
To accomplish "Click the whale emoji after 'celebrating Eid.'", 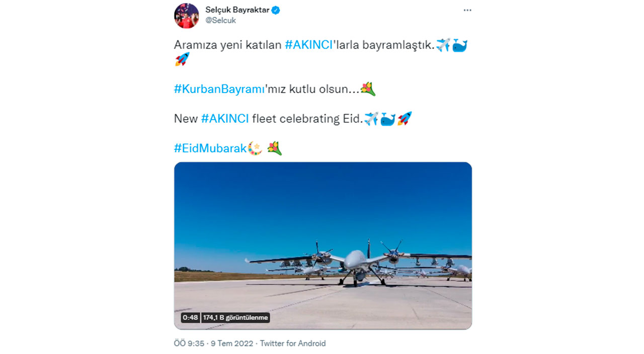I will [x=387, y=119].
